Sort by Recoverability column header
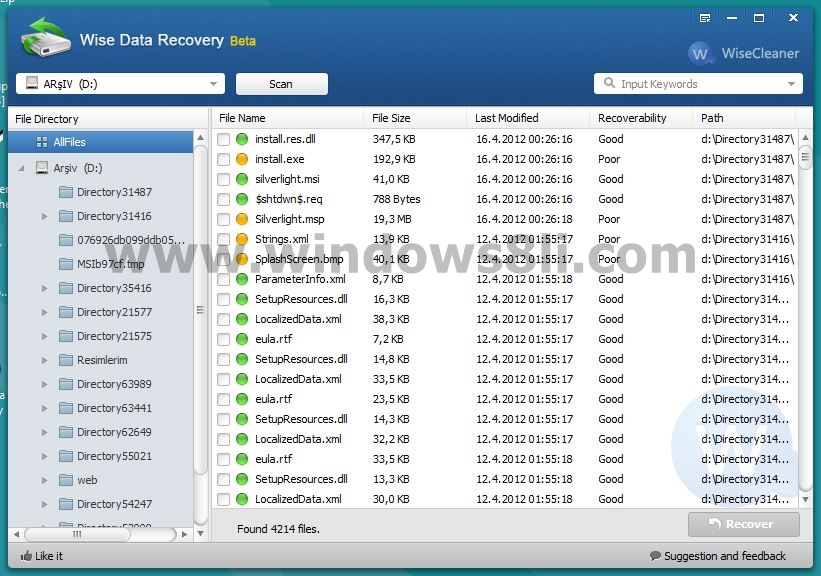This screenshot has width=821, height=576. pyautogui.click(x=641, y=118)
